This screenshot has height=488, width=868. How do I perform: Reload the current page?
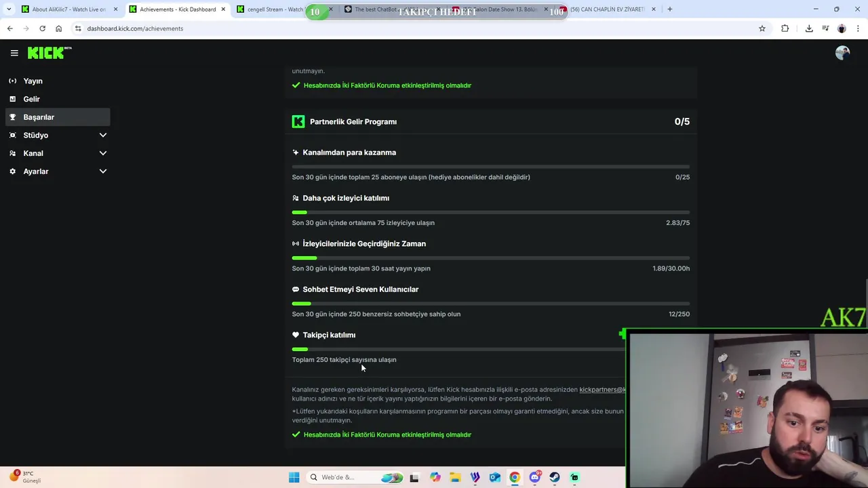pos(42,28)
